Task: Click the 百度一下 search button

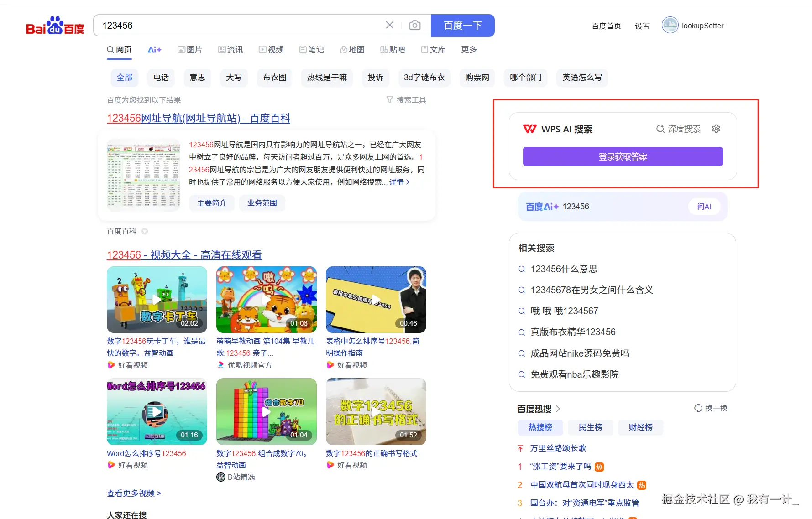Action: click(x=462, y=26)
